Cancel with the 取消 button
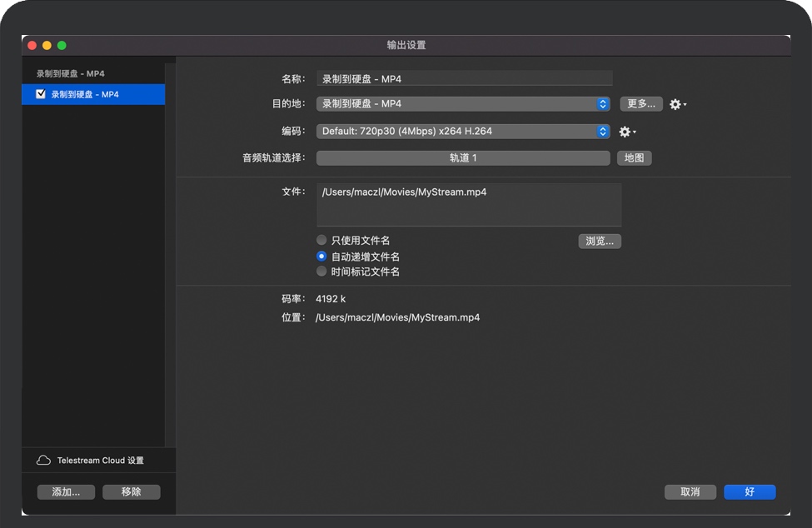Viewport: 812px width, 528px height. [x=690, y=492]
